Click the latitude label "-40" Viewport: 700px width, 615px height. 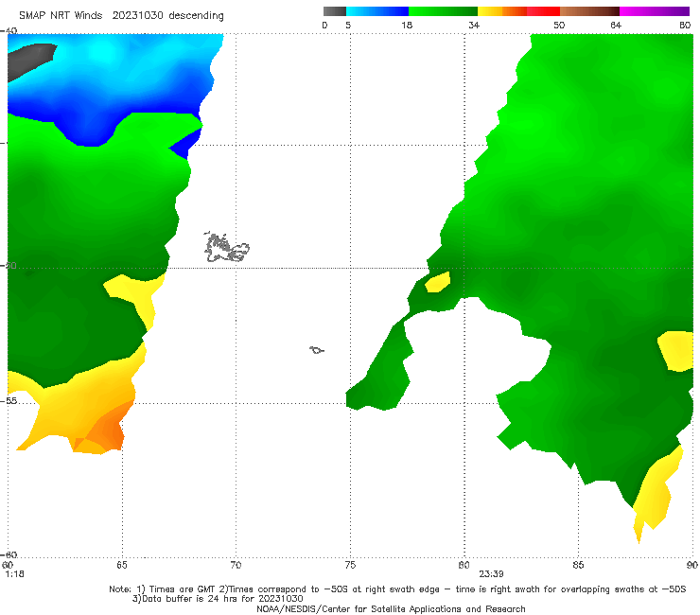click(x=9, y=31)
